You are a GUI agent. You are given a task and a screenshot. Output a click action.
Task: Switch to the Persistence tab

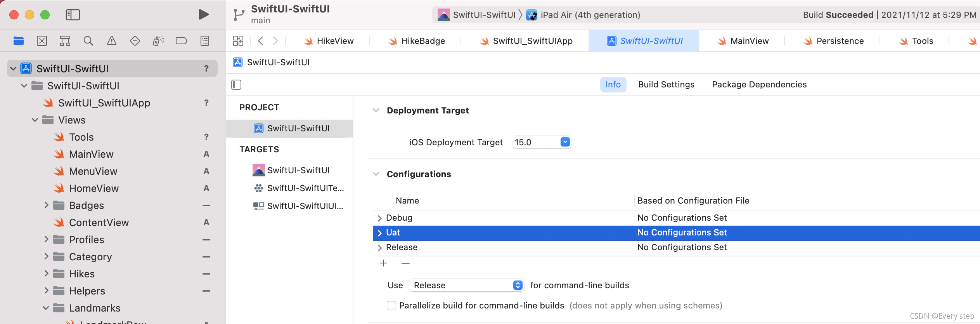(x=833, y=41)
